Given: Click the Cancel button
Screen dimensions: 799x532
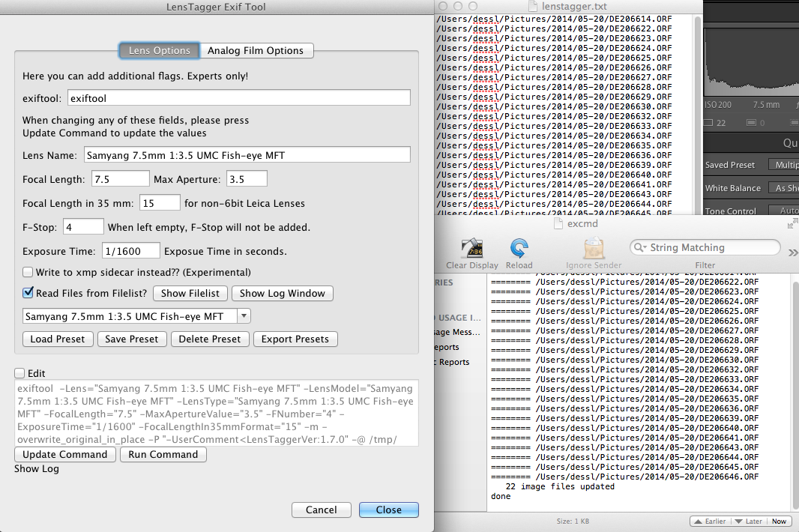Looking at the screenshot, I should point(321,510).
